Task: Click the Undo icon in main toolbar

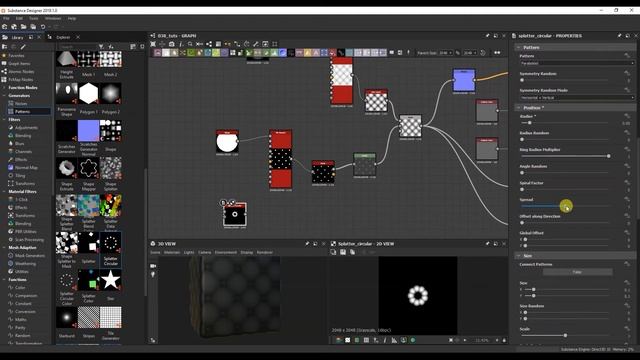Action: 43,27
